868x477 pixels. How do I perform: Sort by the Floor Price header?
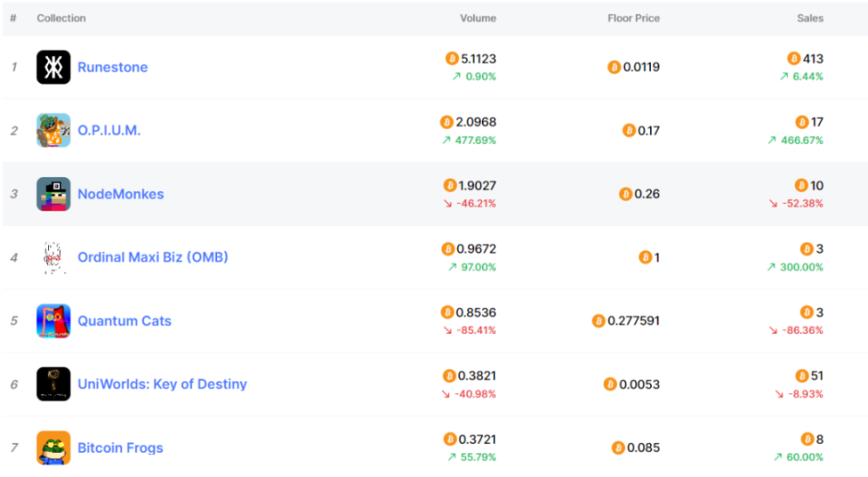tap(632, 18)
